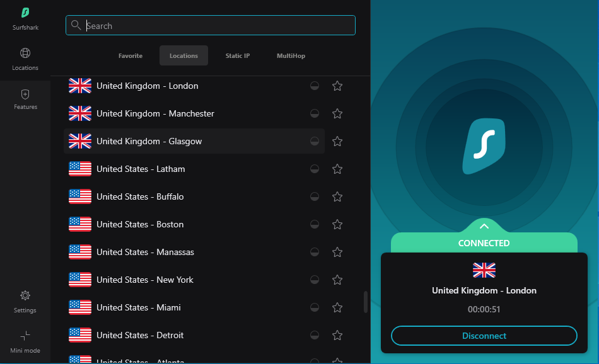Screen dimensions: 599x364
Task: Favorite United Kingdom - Glasgow star
Action: (337, 142)
